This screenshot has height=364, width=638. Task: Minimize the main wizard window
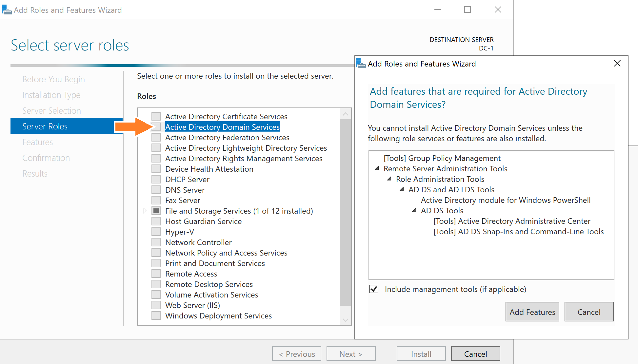[x=437, y=10]
